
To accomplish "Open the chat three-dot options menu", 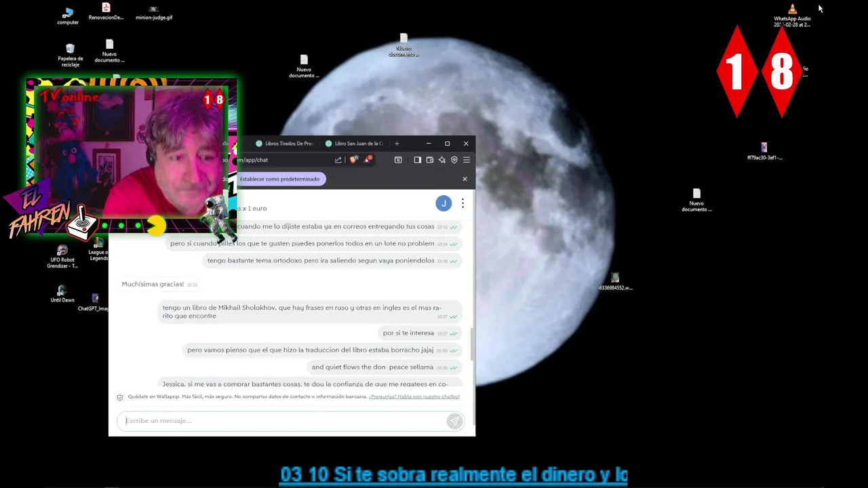I will point(462,203).
